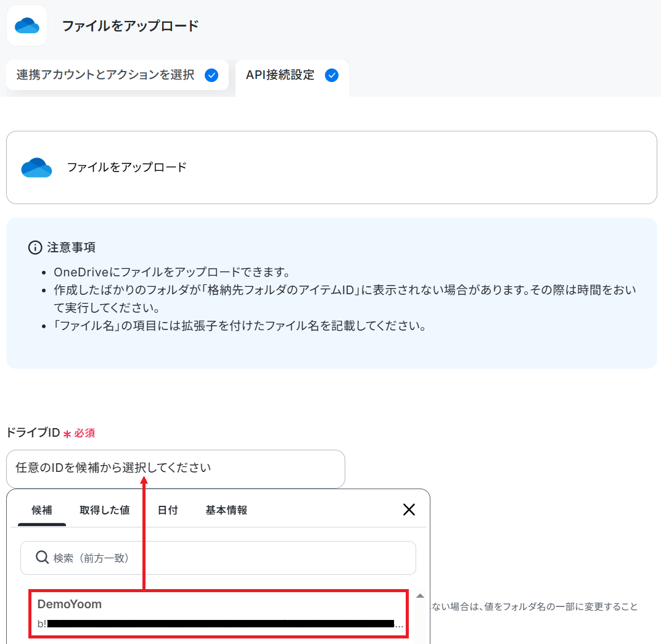This screenshot has height=644, width=661.
Task: Click the info icon next to 注意事項
Action: point(35,247)
